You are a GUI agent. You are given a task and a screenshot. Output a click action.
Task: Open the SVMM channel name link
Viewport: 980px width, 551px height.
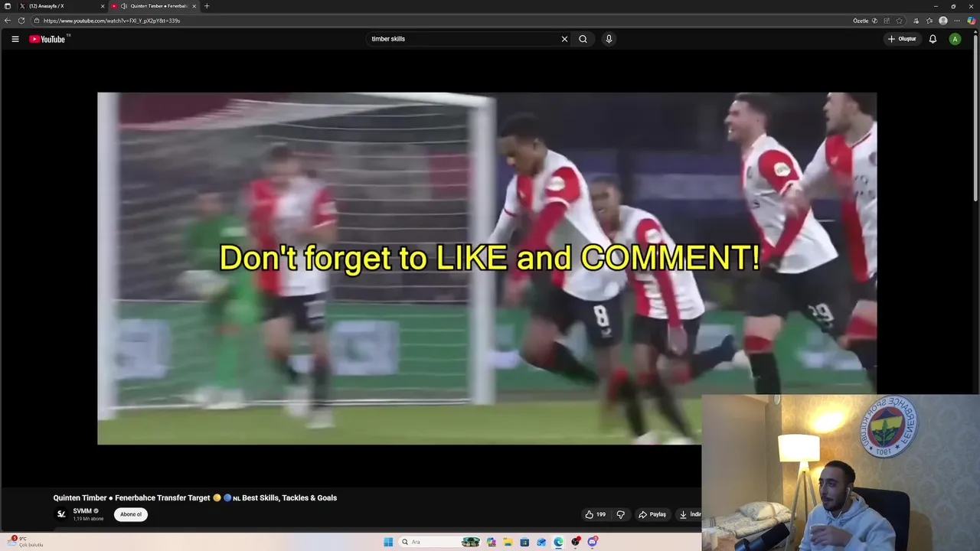pos(82,511)
